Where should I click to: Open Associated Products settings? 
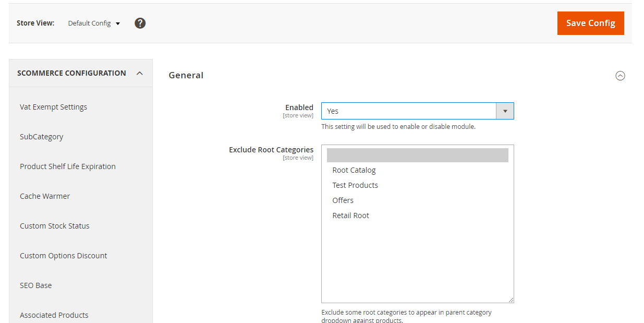pos(54,315)
